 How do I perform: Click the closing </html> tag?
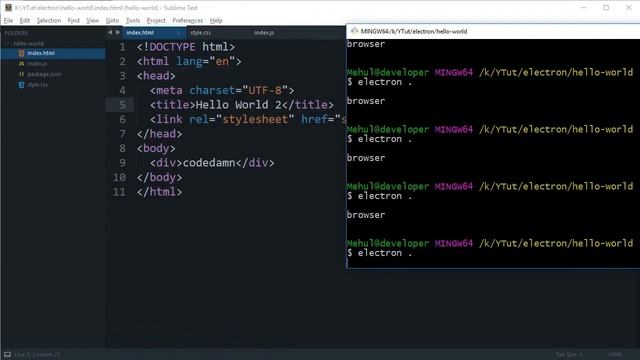tap(160, 192)
